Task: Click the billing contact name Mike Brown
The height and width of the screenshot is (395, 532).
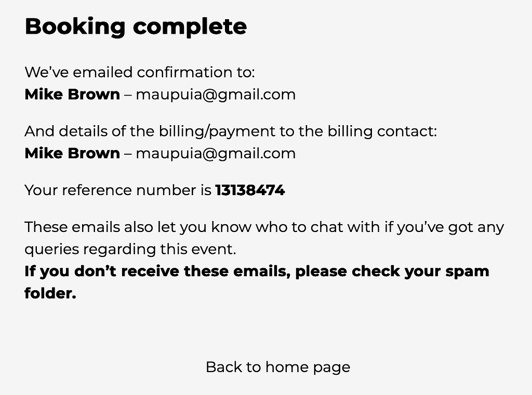Action: pyautogui.click(x=72, y=153)
